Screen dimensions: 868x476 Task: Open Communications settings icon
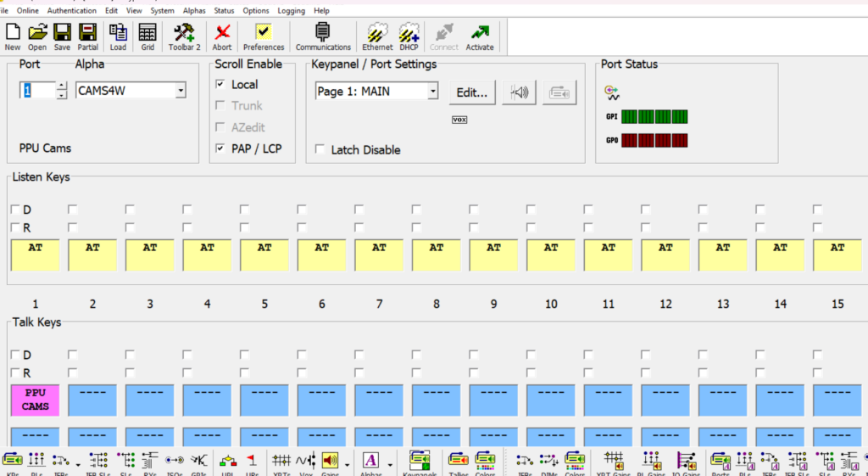(x=323, y=36)
